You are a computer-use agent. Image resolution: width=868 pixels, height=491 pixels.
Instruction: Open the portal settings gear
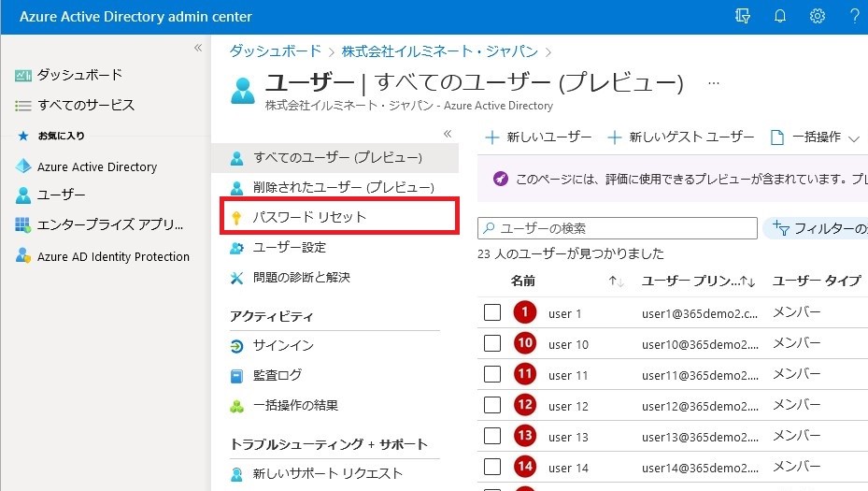(817, 17)
